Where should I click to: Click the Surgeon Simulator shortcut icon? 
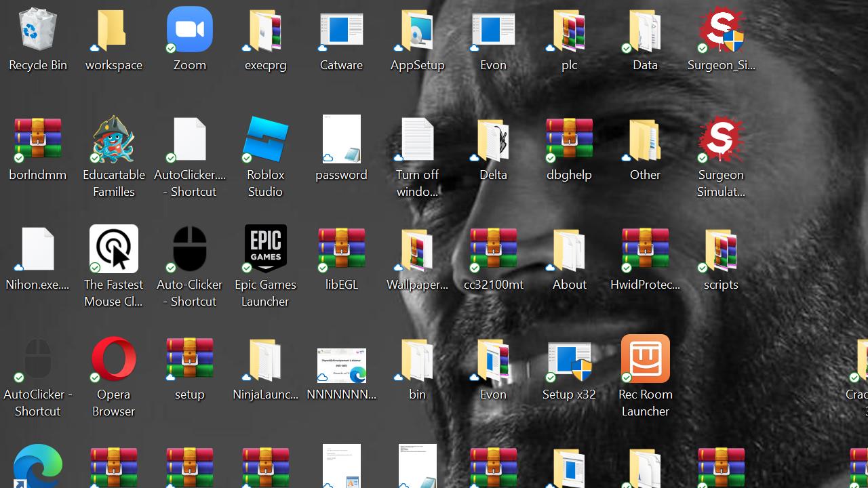point(721,140)
